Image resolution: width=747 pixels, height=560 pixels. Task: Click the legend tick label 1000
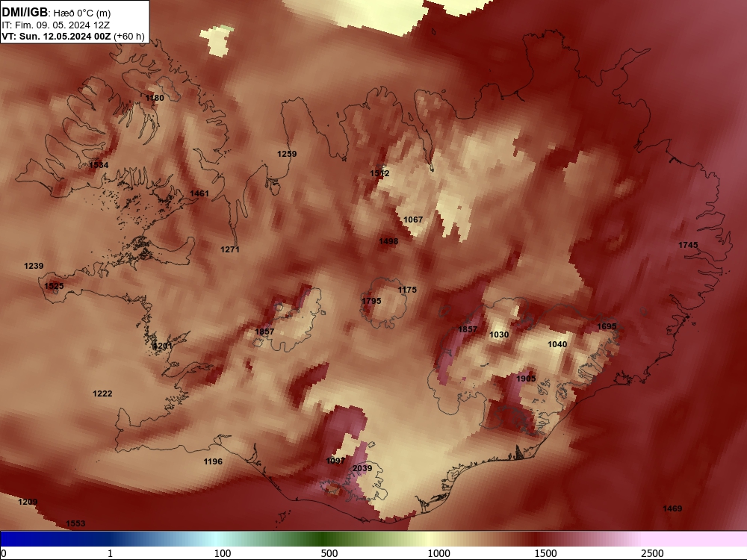click(438, 553)
